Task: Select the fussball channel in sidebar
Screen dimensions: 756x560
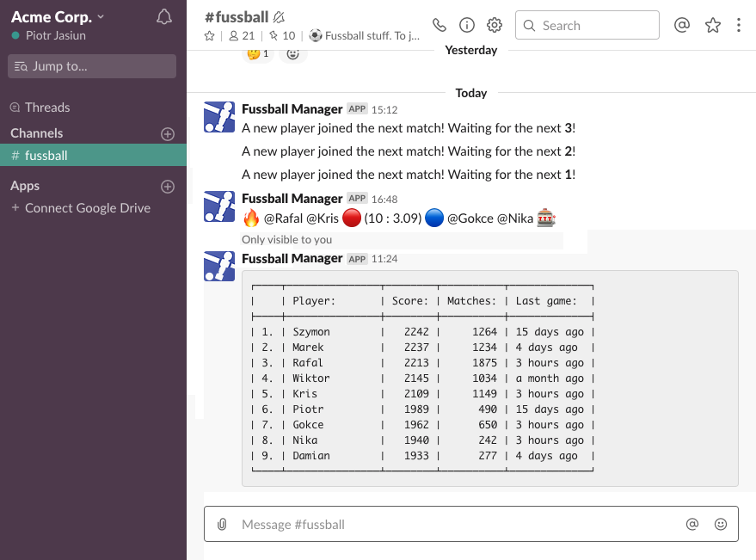Action: click(x=93, y=156)
